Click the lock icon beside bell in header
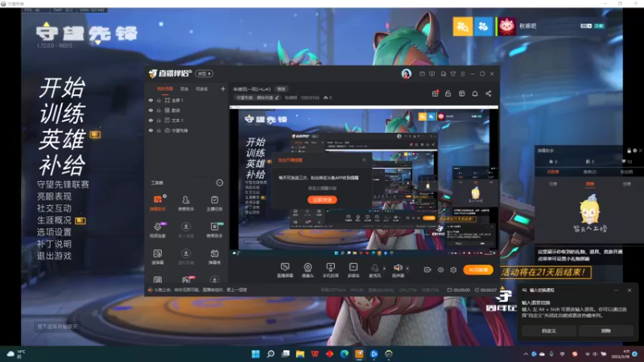The image size is (644, 362). (x=448, y=93)
